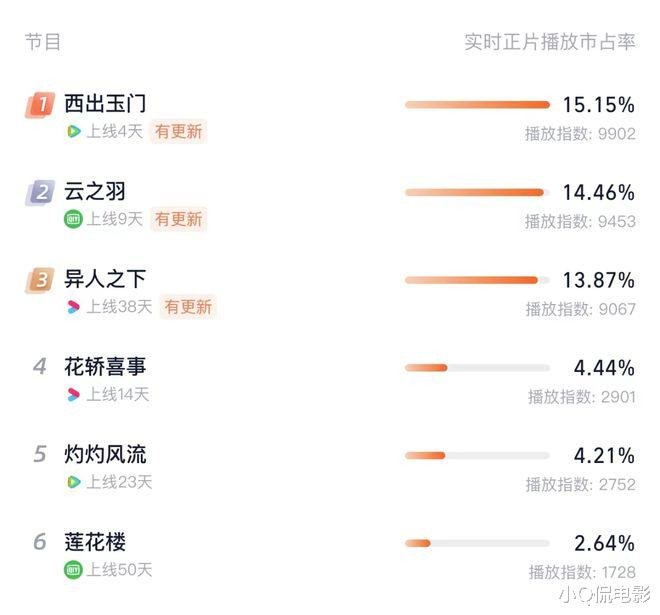Click the 有更新 tag beside 上线4天

tap(179, 131)
